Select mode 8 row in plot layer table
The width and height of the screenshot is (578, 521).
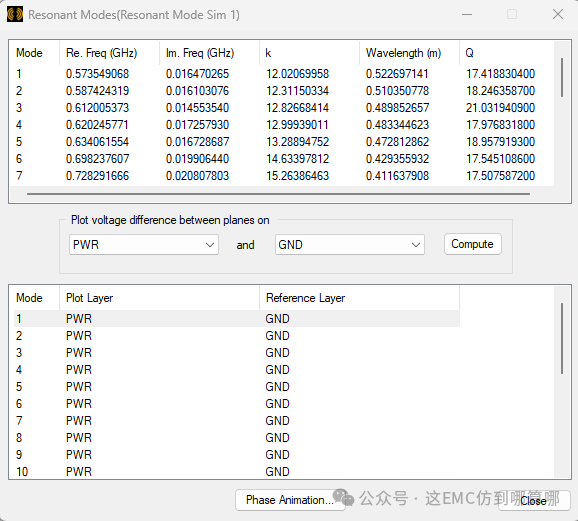tap(237, 437)
